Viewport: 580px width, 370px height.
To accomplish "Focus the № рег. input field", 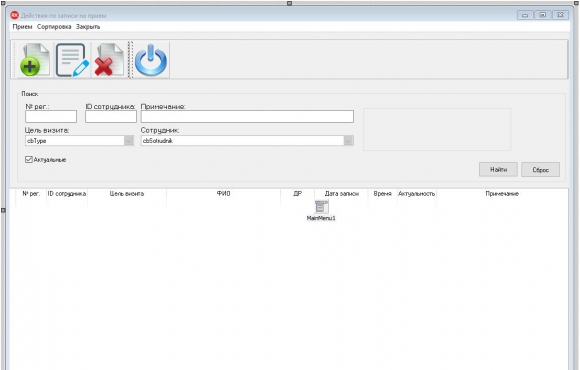I will [51, 117].
